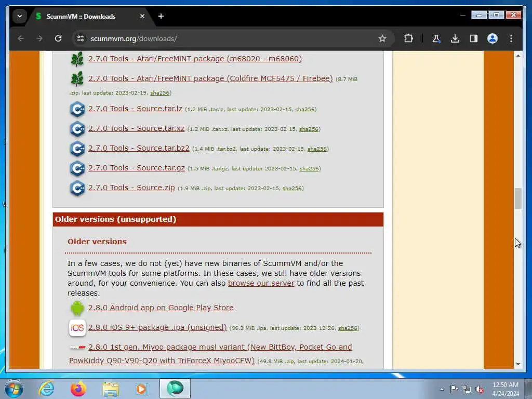Open site information icon in address bar
This screenshot has height=399, width=532.
tap(81, 38)
